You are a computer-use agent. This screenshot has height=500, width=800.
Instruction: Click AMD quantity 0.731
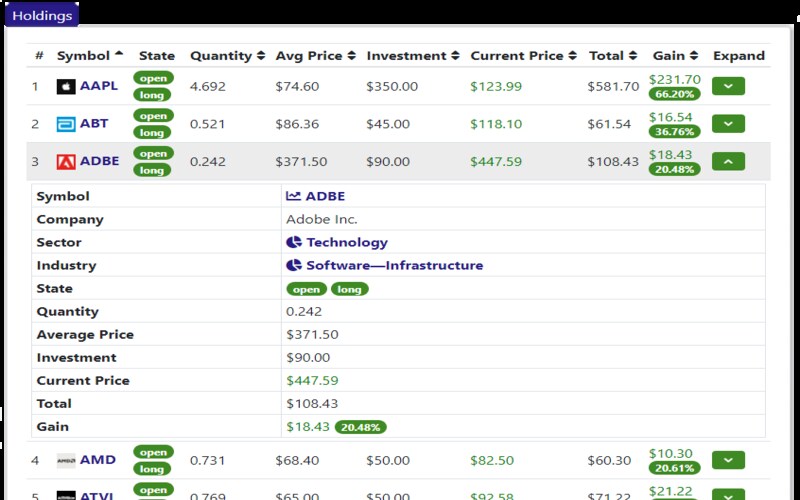207,460
